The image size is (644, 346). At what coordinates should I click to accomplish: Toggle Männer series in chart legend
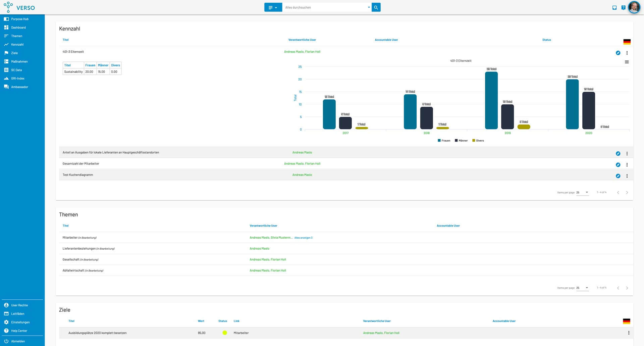pos(461,141)
